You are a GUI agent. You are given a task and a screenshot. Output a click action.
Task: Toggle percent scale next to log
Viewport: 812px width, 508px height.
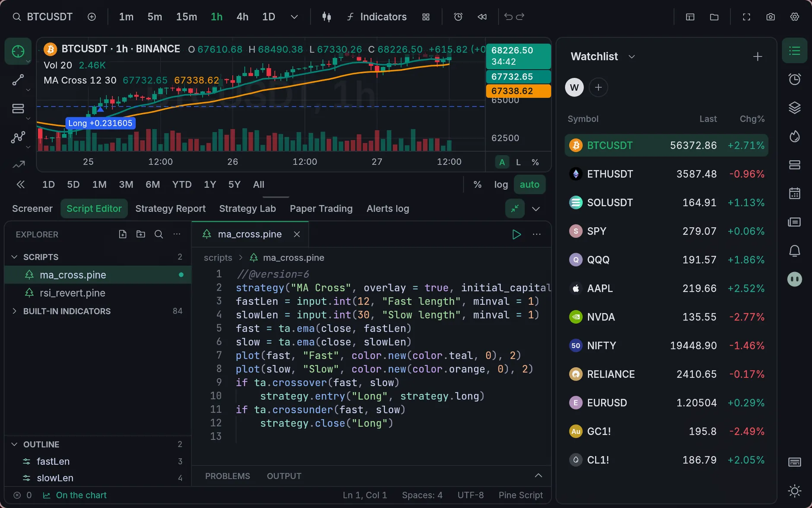477,185
